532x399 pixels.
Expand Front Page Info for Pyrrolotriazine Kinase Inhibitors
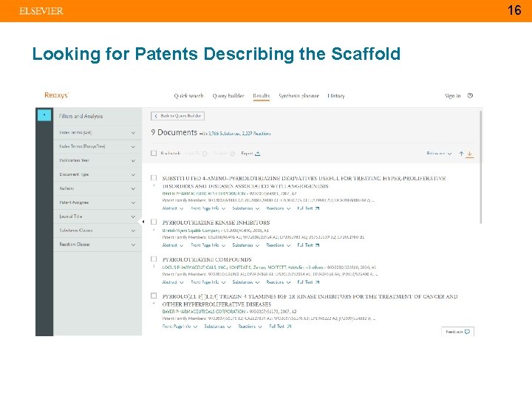coord(208,245)
